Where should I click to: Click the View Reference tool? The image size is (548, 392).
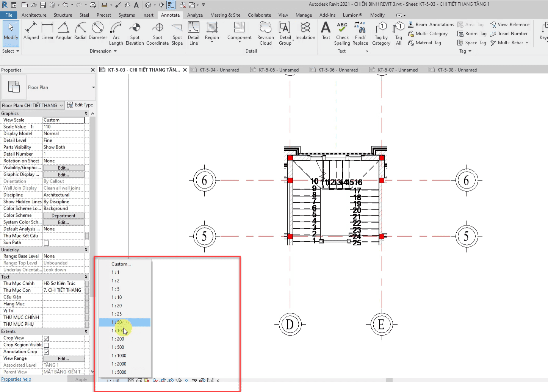(510, 25)
